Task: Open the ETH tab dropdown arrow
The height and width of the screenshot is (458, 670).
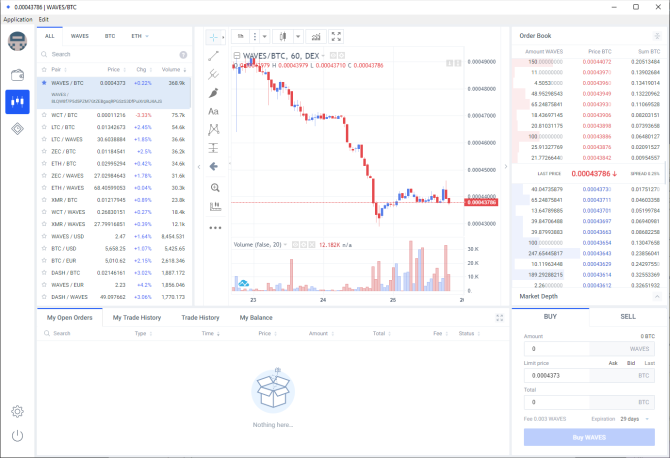Action: 147,36
